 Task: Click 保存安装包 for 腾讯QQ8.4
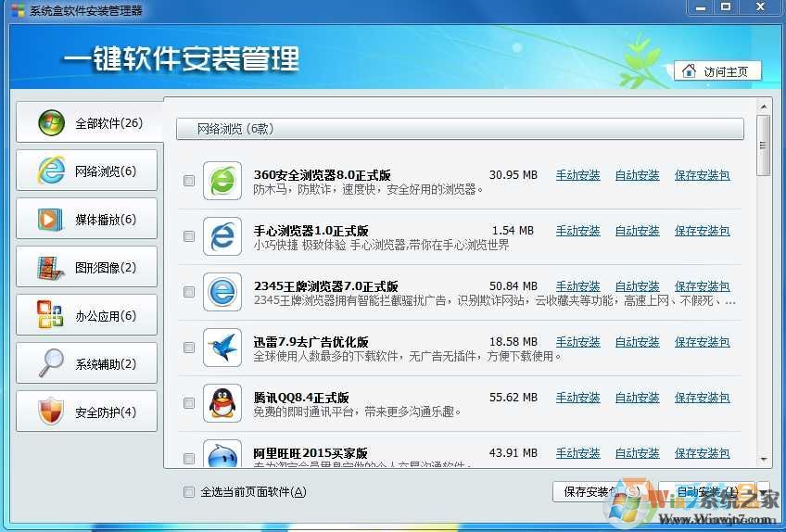[x=702, y=398]
